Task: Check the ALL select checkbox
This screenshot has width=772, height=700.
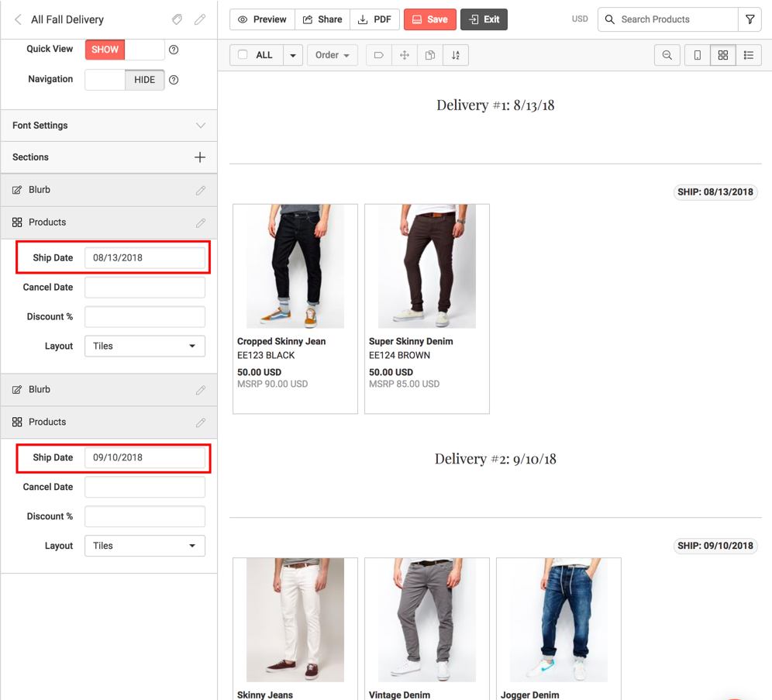Action: [x=243, y=54]
